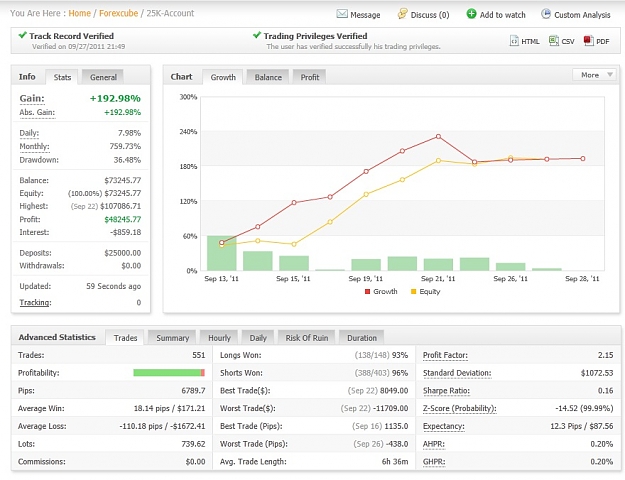Click the Sep 13 green bar in chart
This screenshot has height=480, width=625.
[x=222, y=253]
